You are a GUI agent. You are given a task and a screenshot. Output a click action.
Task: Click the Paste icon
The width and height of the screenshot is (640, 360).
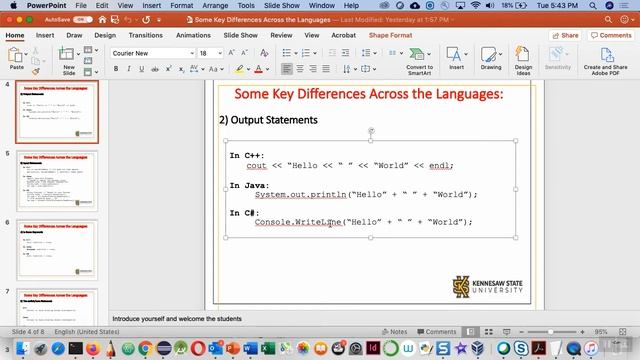coord(16,55)
